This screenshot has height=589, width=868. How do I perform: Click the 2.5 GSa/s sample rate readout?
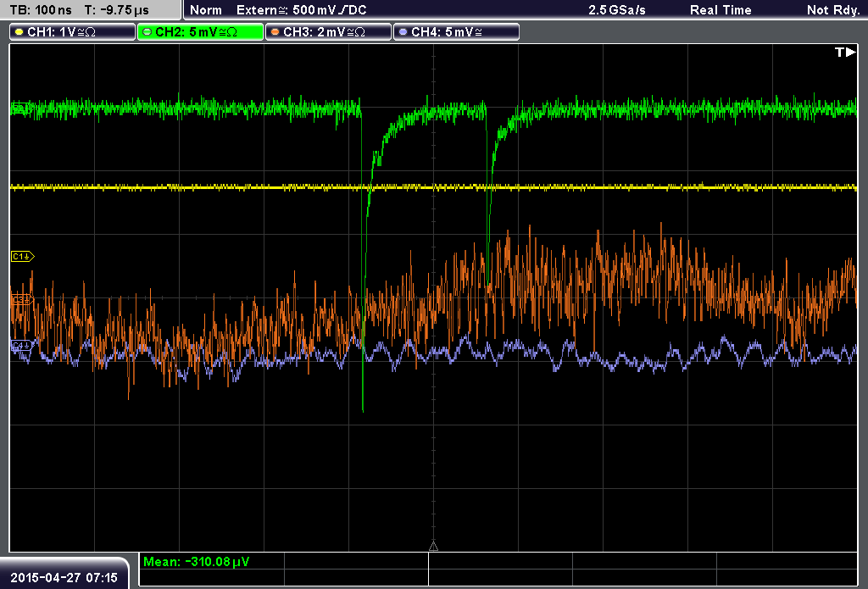(x=617, y=10)
